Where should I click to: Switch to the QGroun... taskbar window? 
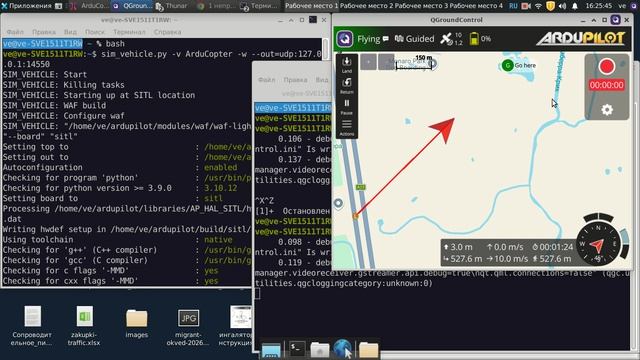133,6
